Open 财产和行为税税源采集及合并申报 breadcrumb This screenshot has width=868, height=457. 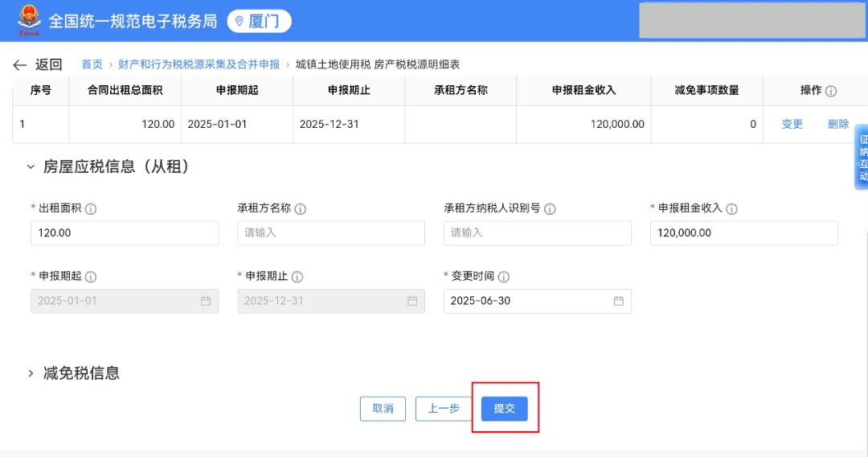199,64
